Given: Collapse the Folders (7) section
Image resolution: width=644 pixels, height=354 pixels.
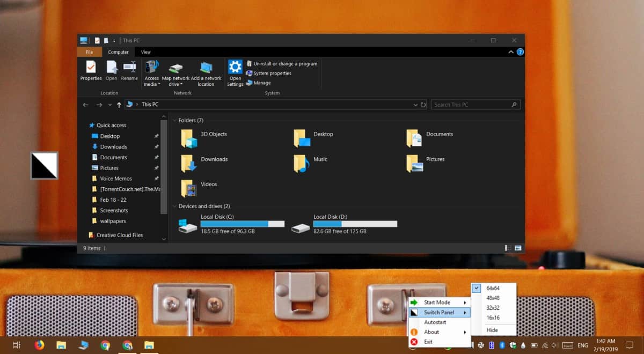Looking at the screenshot, I should [174, 121].
